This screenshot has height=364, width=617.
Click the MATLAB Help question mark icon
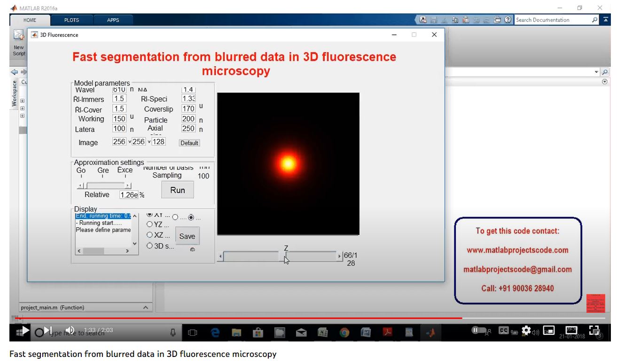(x=508, y=20)
